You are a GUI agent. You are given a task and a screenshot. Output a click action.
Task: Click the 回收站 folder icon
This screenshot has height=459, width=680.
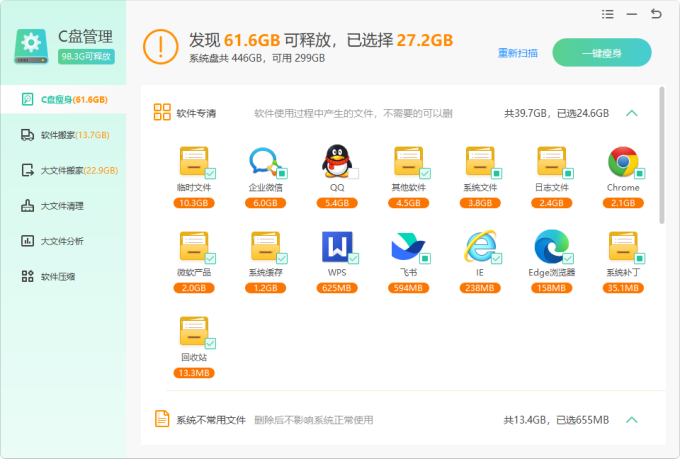point(193,331)
